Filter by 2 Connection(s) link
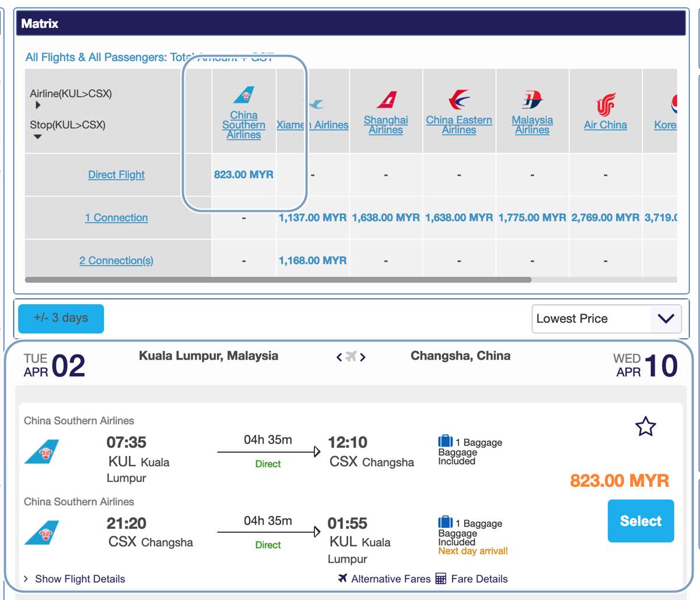The image size is (700, 600). (x=116, y=260)
